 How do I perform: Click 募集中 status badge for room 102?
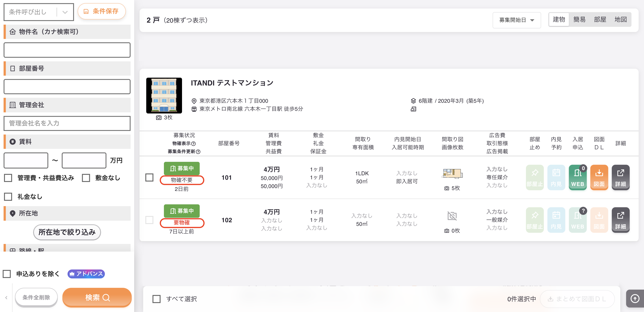coord(182,211)
